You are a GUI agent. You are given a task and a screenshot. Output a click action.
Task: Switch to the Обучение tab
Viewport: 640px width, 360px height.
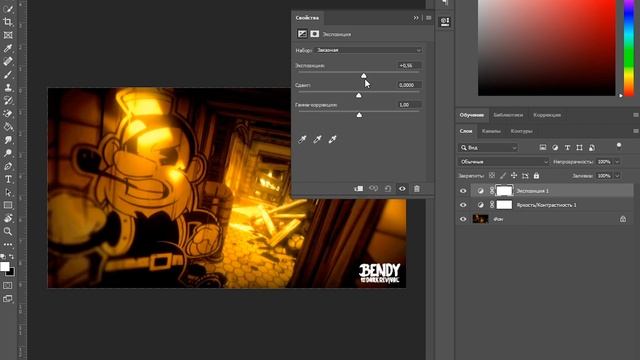471,115
